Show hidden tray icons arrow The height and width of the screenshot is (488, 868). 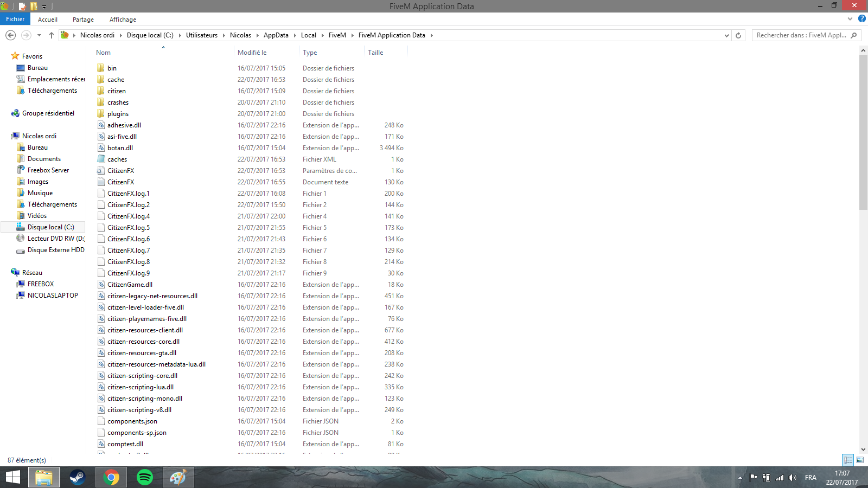click(x=740, y=478)
